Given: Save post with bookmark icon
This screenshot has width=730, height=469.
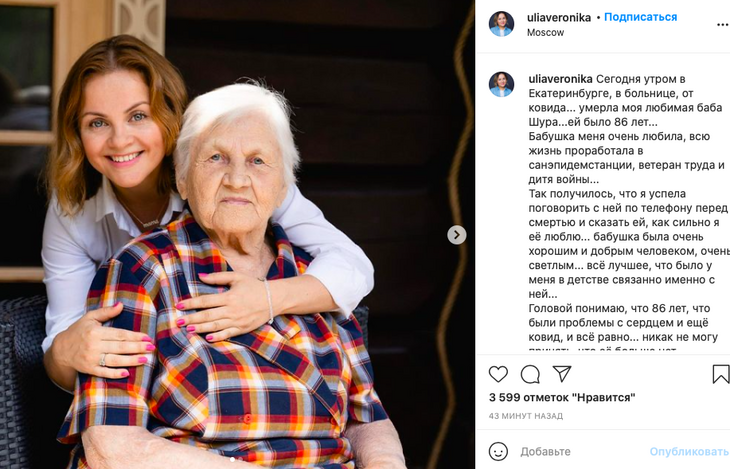Looking at the screenshot, I should pyautogui.click(x=721, y=374).
